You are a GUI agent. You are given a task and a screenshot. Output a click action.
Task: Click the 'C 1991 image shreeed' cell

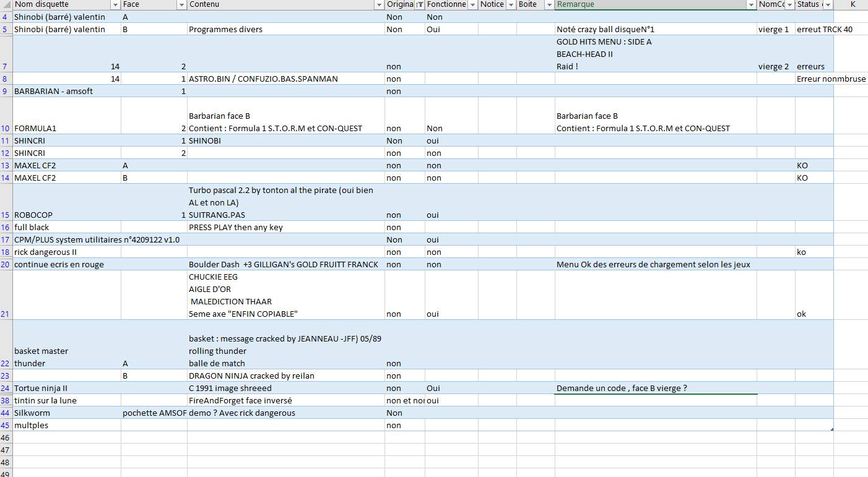(x=286, y=388)
